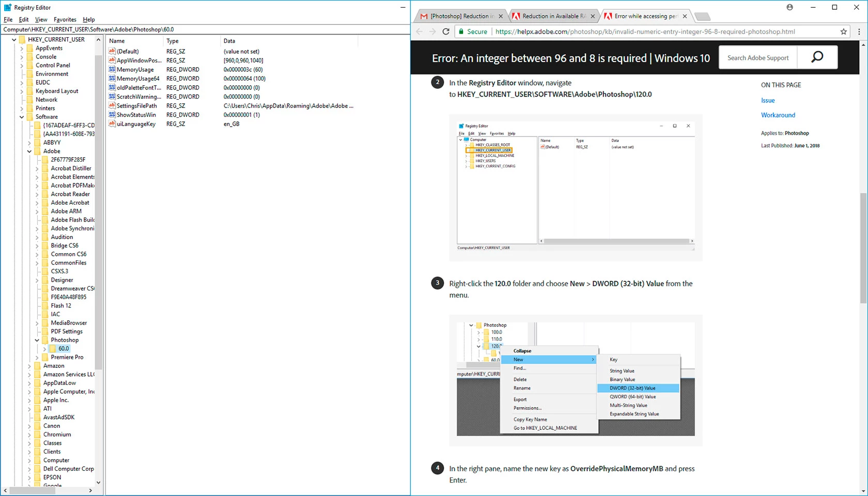The height and width of the screenshot is (496, 868).
Task: Click the oldPaletteFontT DWORD value icon
Action: pyautogui.click(x=112, y=87)
